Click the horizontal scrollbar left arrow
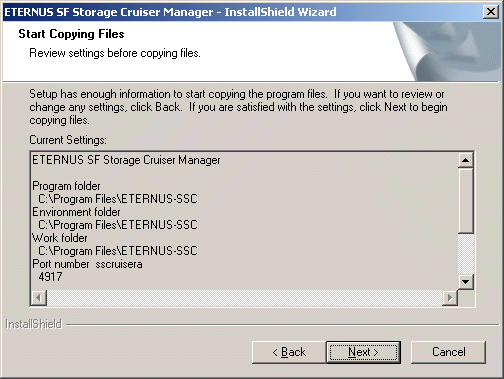Screen dimensions: 504x379 click(x=39, y=297)
